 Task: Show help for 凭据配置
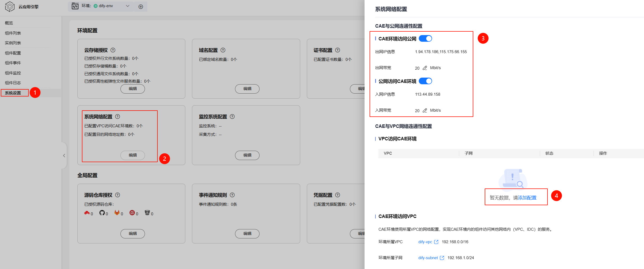(338, 195)
